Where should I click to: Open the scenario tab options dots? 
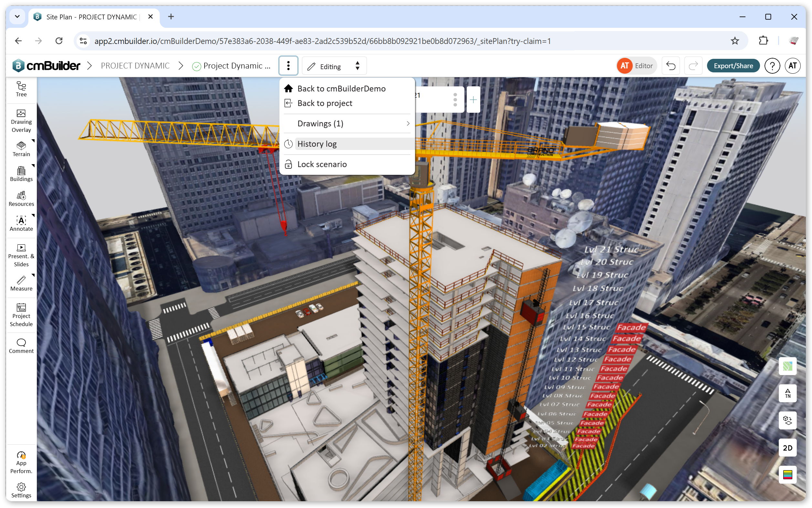point(455,100)
